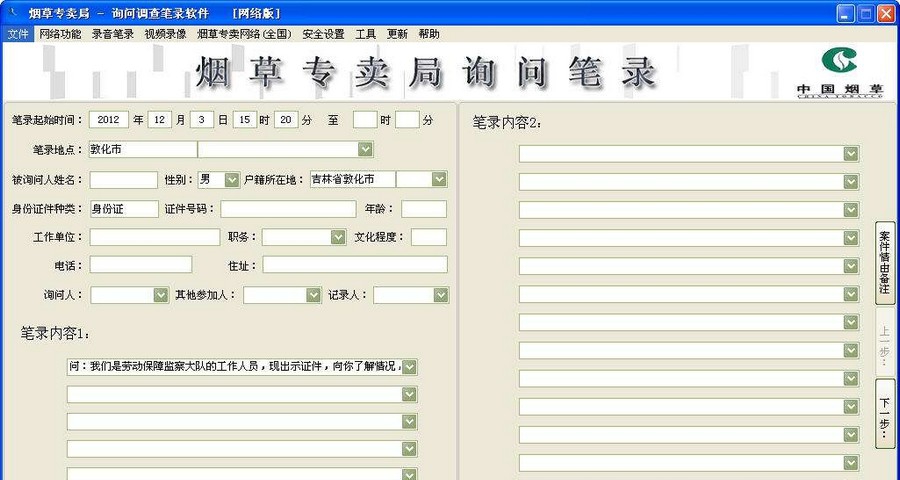Viewport: 900px width, 480px height.
Task: Expand the third 笔录内容1 line dropdown
Action: point(409,422)
